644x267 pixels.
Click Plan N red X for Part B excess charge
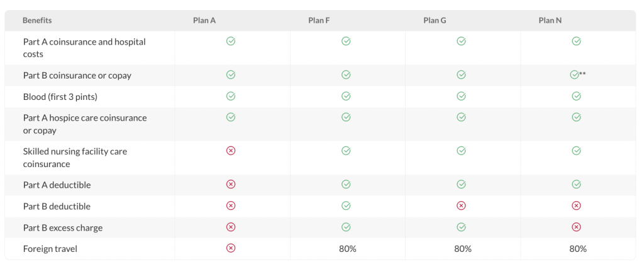click(x=576, y=227)
